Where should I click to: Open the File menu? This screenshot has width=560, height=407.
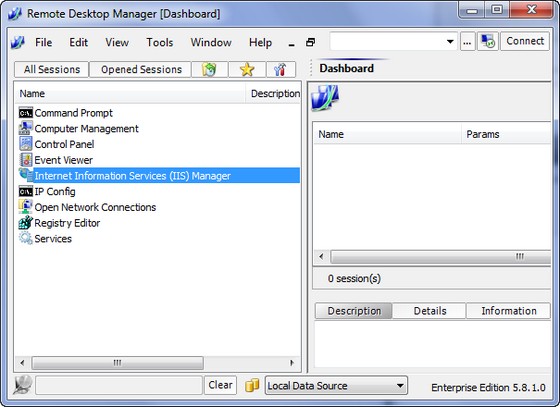coord(44,42)
